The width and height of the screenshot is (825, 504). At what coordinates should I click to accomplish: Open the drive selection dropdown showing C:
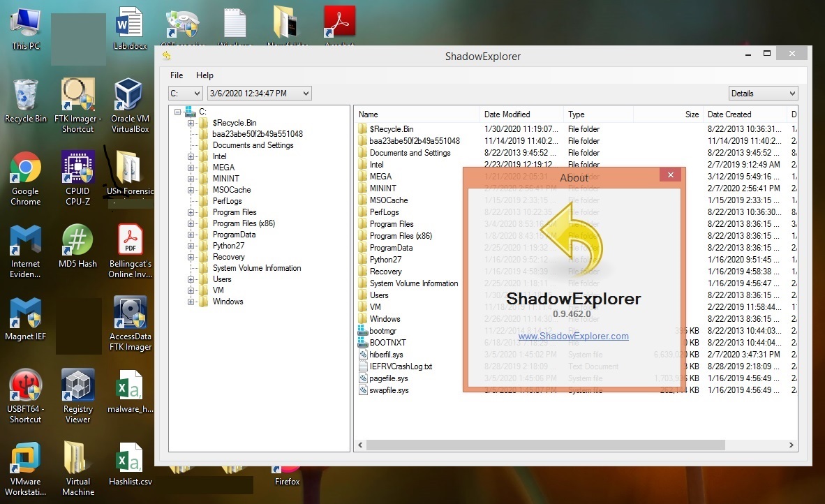pyautogui.click(x=185, y=93)
